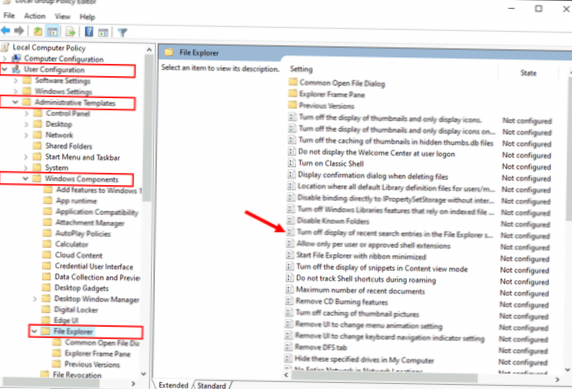572x389 pixels.
Task: Collapse the Windows Components node
Action: [26, 178]
